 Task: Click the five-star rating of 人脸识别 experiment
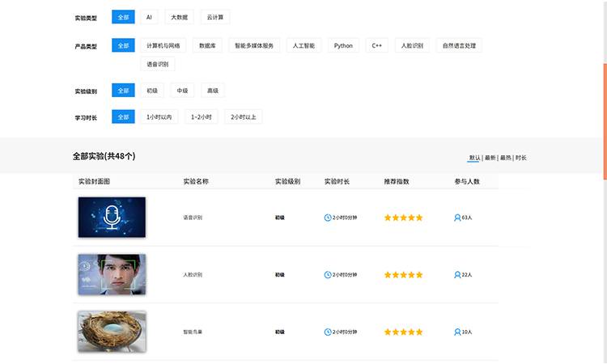[403, 275]
